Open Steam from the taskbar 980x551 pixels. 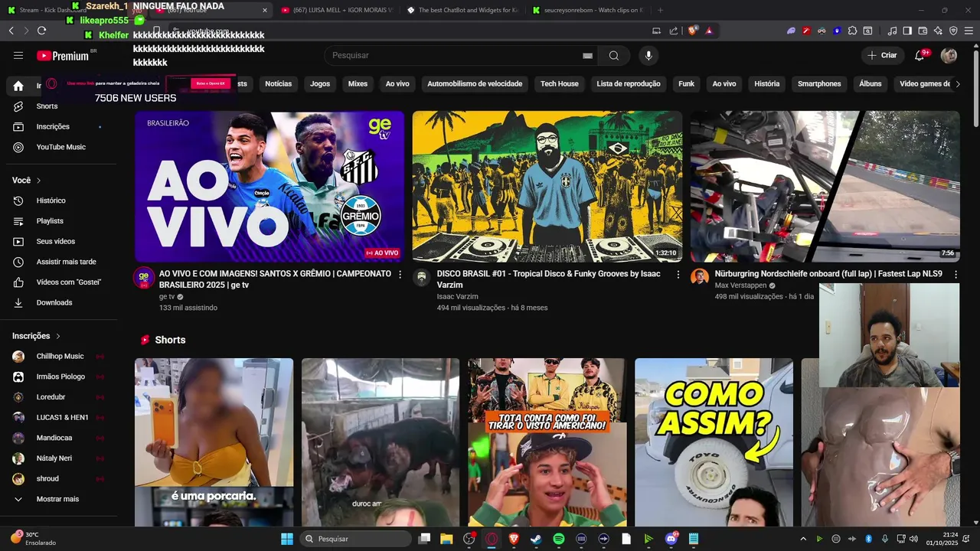pos(536,539)
